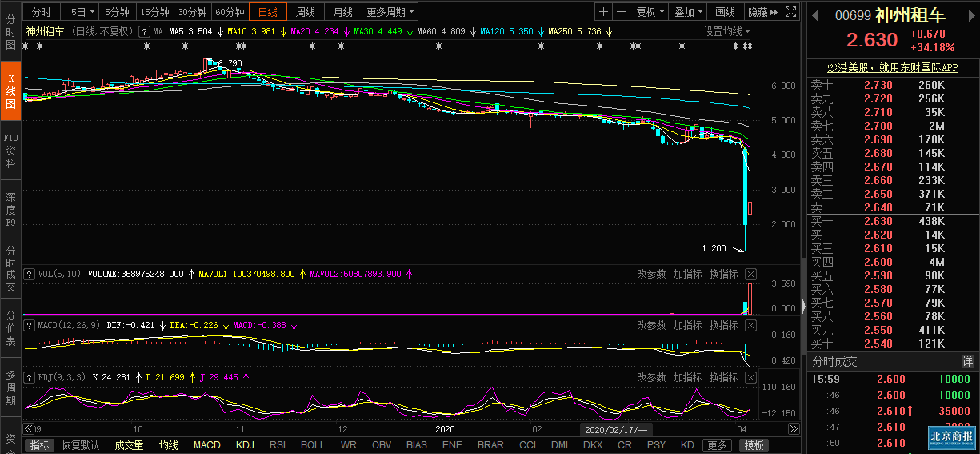Toggle the OBV indicator
980x454 pixels.
382,445
